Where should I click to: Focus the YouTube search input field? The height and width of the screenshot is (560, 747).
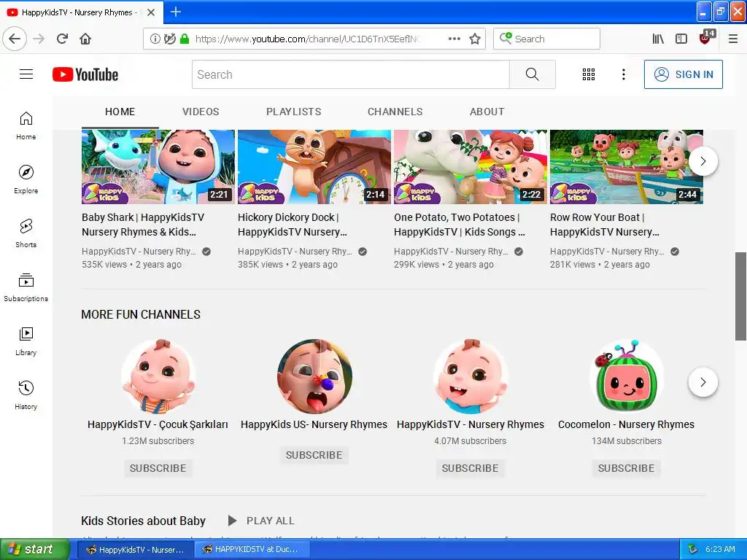point(351,74)
